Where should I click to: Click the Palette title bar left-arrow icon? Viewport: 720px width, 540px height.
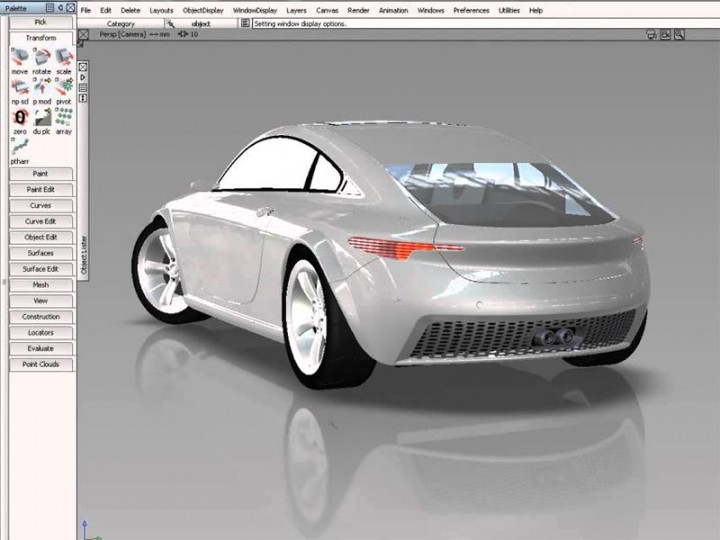60,8
